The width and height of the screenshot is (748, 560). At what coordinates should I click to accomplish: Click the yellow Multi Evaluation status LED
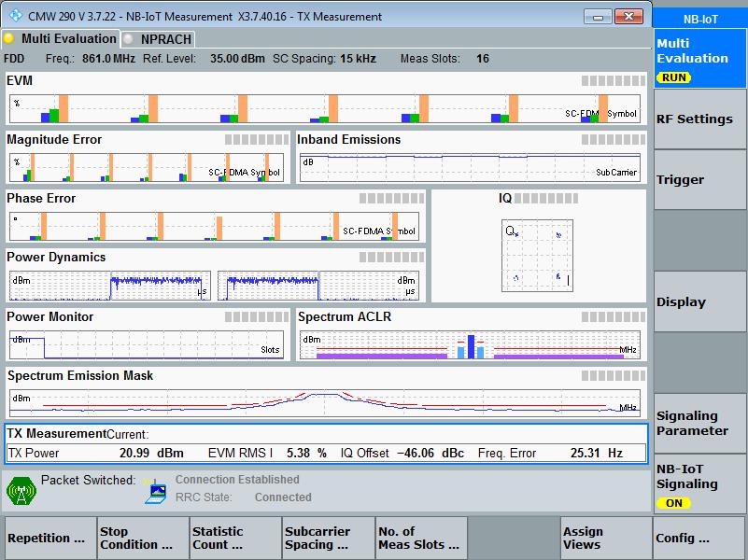[x=10, y=38]
